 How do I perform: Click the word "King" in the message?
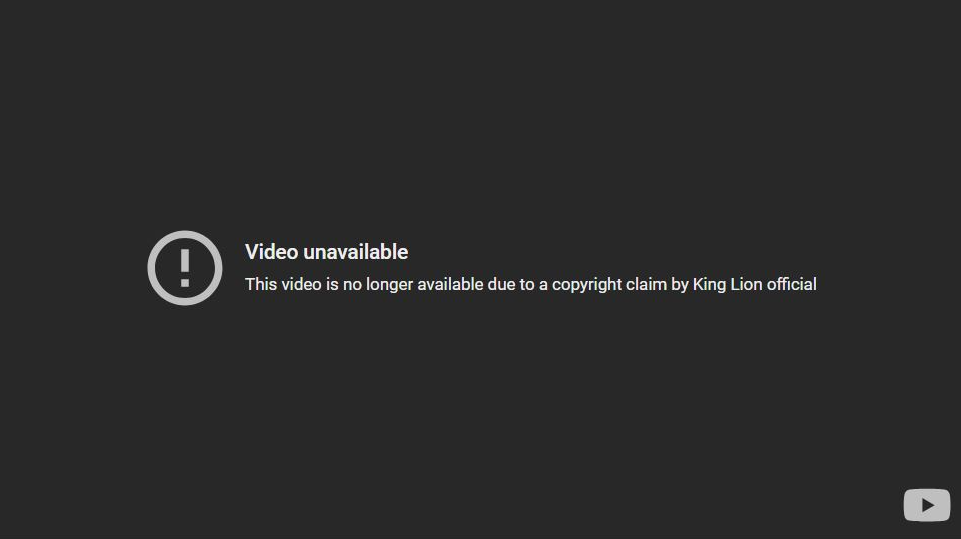click(x=709, y=285)
